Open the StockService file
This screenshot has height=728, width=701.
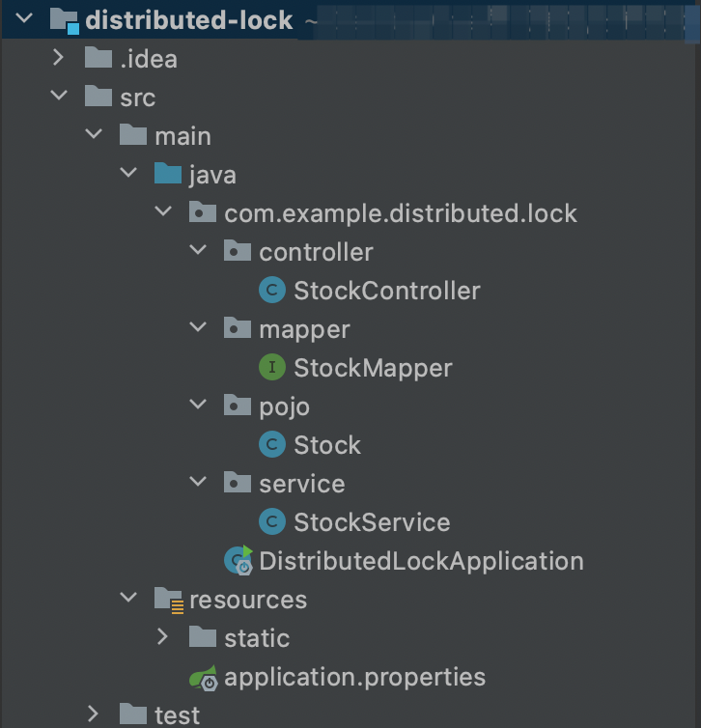373,521
